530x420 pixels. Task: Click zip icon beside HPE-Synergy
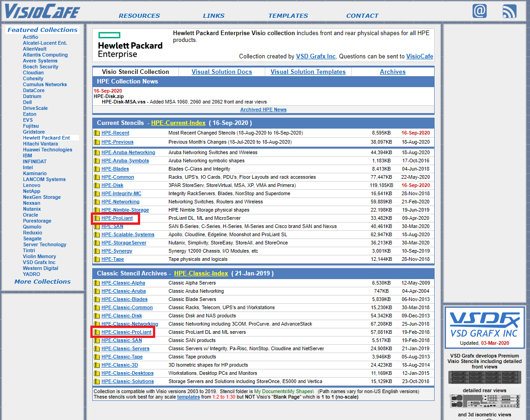(x=97, y=251)
